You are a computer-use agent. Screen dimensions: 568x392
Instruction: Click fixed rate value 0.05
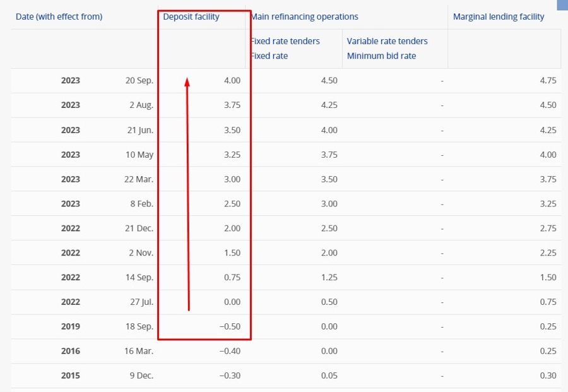point(329,376)
